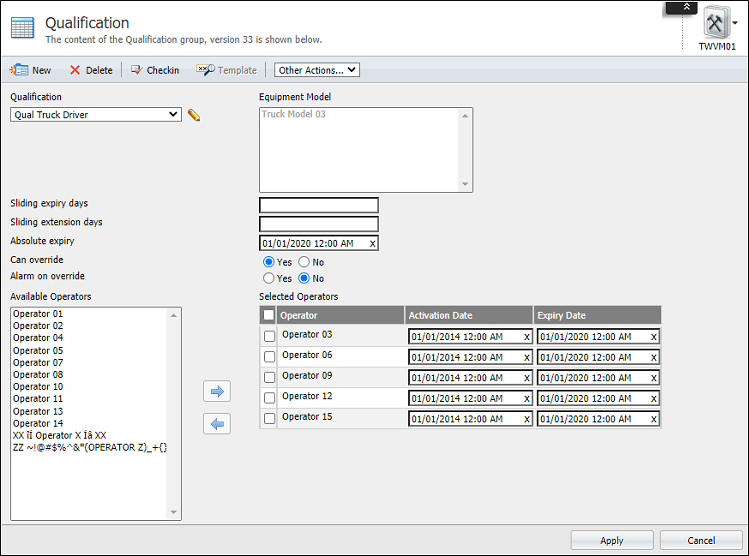Click Available Operators scroll up arrow
Screen dimensions: 749x556
pos(173,315)
